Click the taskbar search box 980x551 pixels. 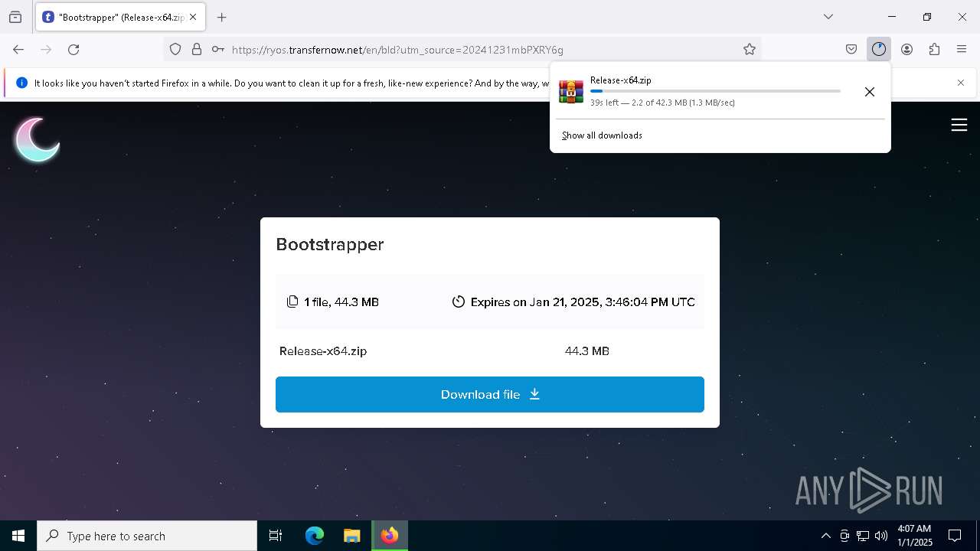tap(147, 536)
